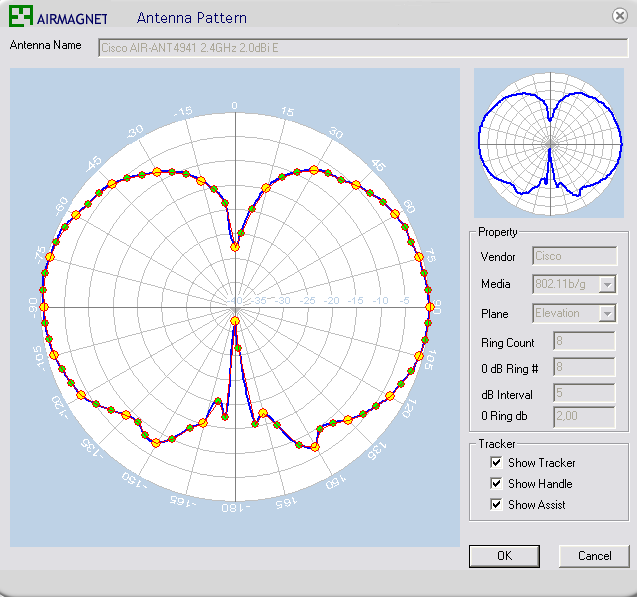Select the Ring Count field

pos(584,341)
